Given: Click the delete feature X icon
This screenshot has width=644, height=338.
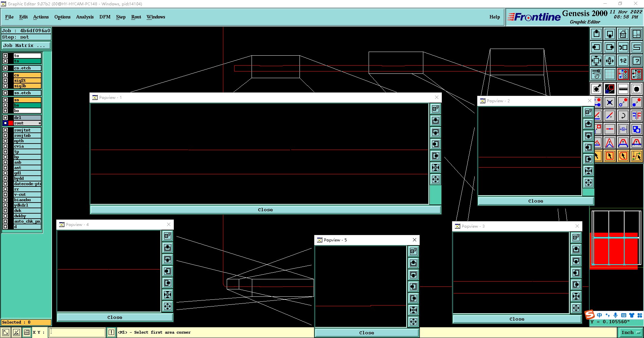Looking at the screenshot, I should (x=610, y=102).
